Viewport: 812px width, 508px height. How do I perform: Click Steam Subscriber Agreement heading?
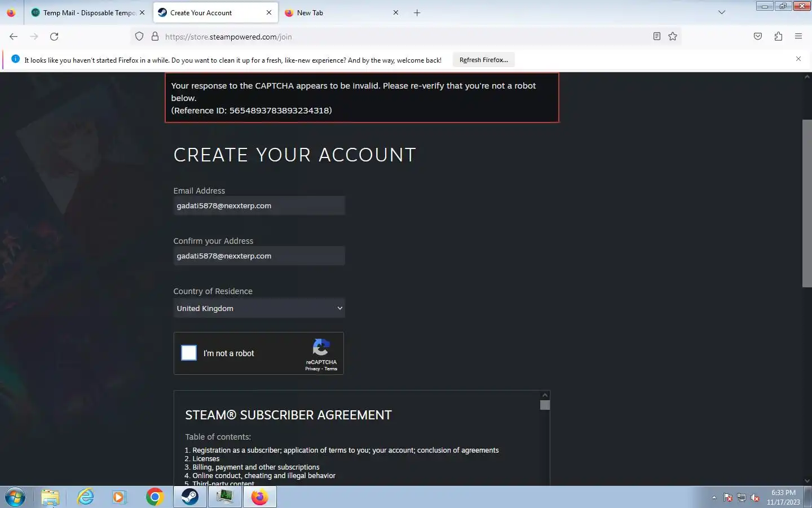point(288,415)
